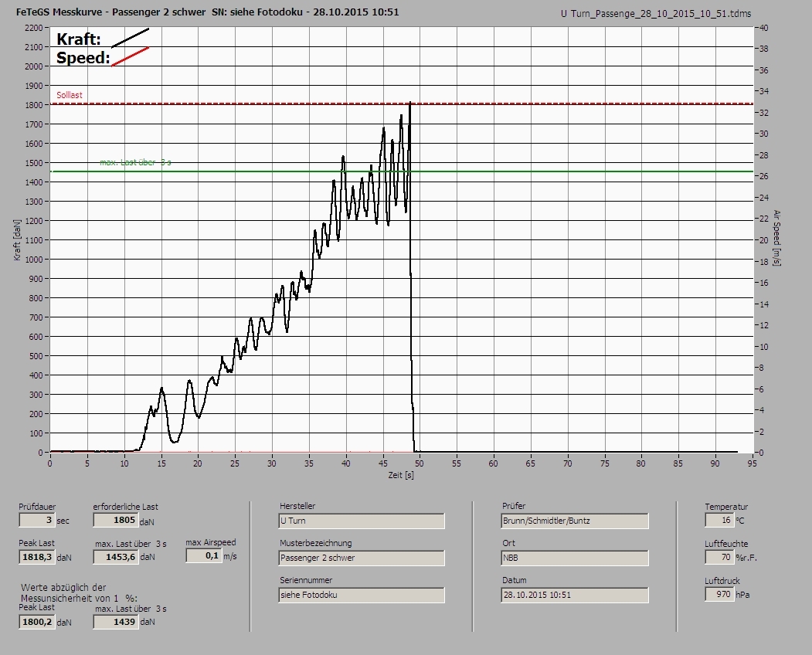Click the 'Kraft [daN]' axis label

point(17,239)
